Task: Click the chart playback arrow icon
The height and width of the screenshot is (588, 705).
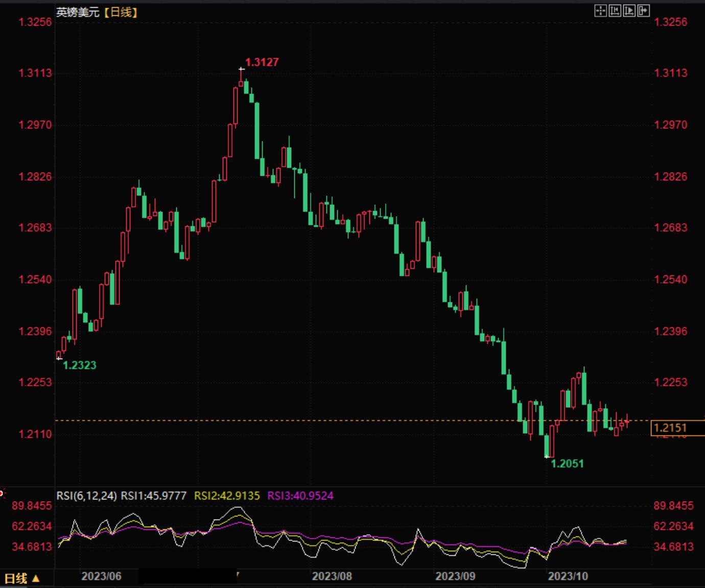Action: click(629, 11)
